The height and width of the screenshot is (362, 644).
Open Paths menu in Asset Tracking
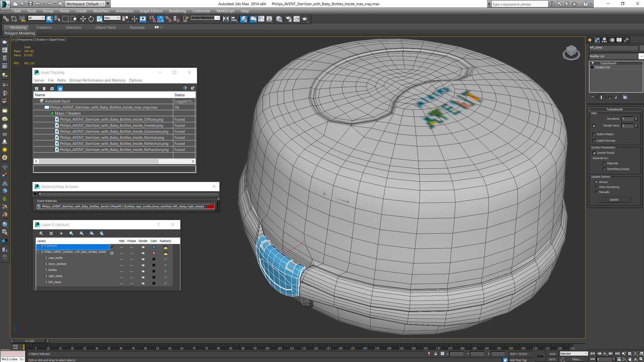[x=61, y=80]
